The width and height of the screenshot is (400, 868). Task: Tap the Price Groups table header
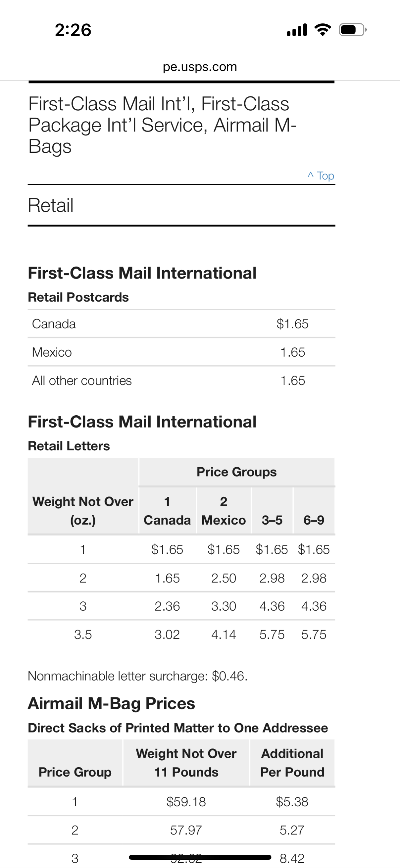(x=237, y=472)
